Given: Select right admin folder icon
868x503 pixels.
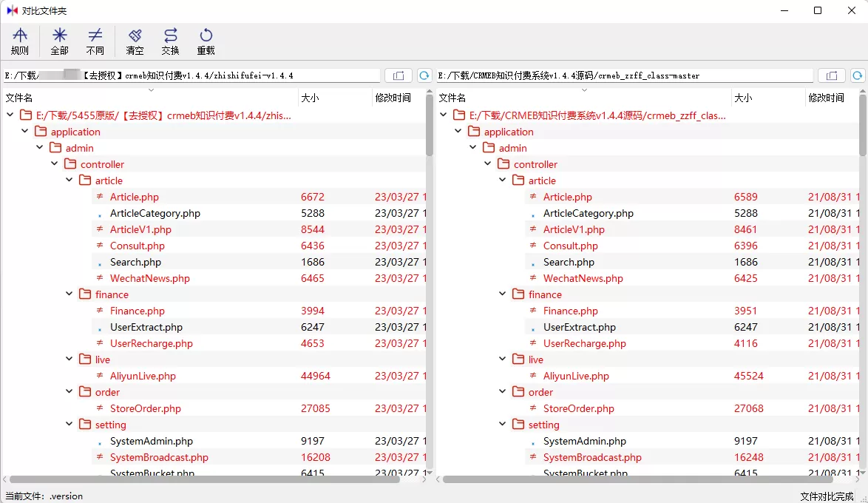Looking at the screenshot, I should coord(489,147).
